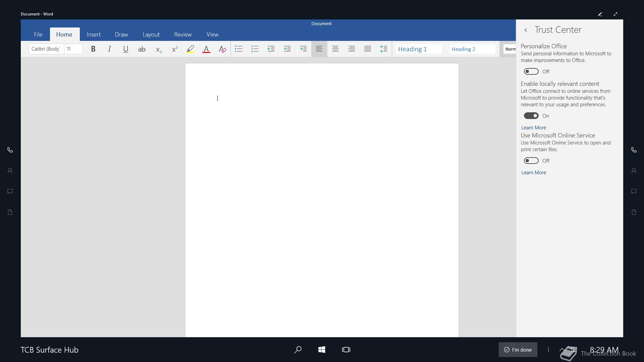644x362 pixels.
Task: Switch to the Insert tab
Action: click(94, 35)
